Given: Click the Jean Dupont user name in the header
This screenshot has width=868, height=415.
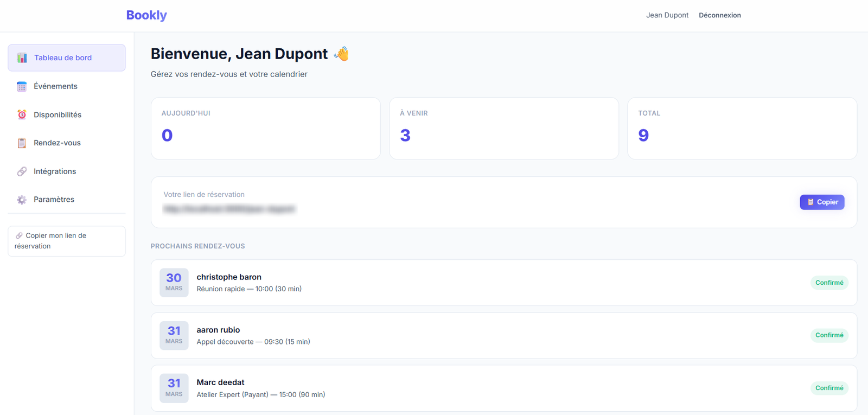Looking at the screenshot, I should click(x=667, y=15).
